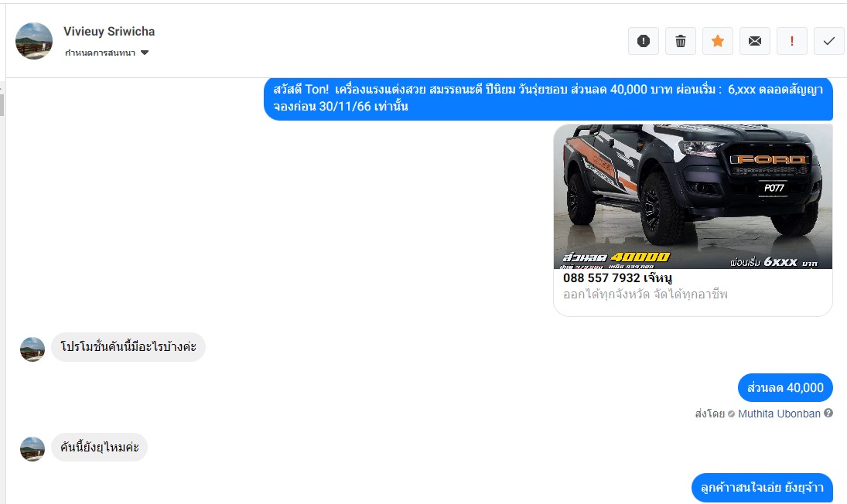Click the sender name Muthita Ubonban
Screen dimensions: 847x504
click(779, 414)
